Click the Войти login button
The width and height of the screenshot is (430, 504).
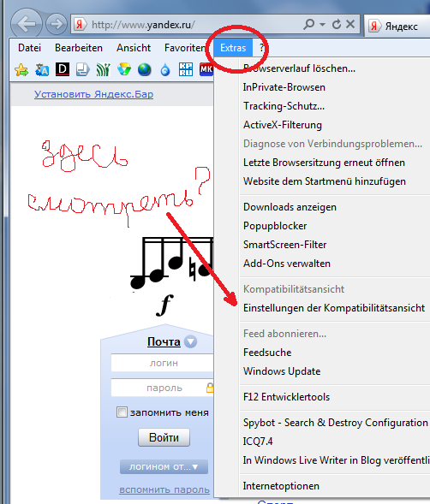(x=164, y=437)
